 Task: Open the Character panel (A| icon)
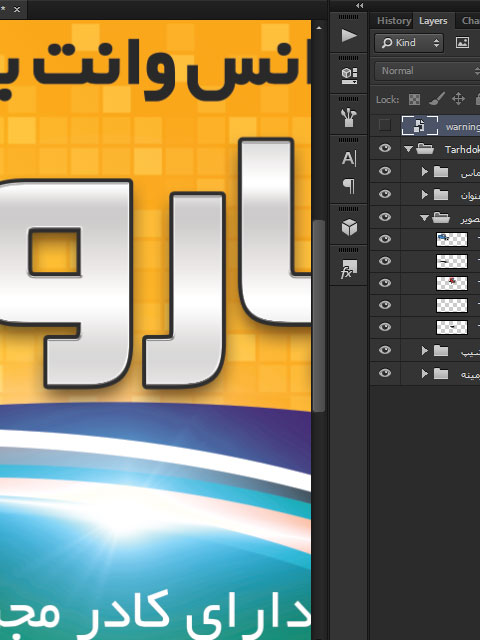click(x=349, y=158)
